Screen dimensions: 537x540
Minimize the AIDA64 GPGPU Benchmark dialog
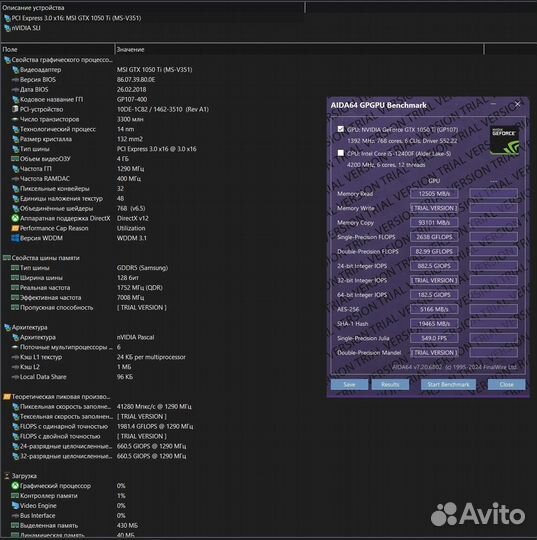(x=493, y=104)
